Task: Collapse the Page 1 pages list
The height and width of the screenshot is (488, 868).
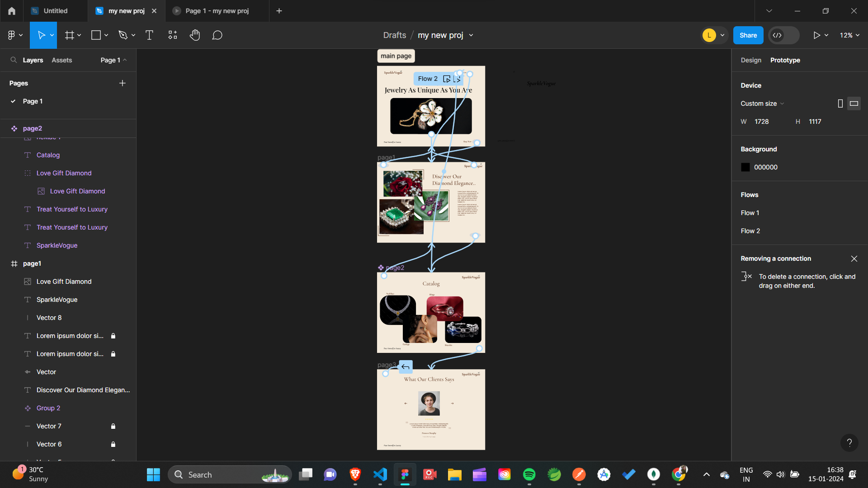Action: tap(113, 60)
